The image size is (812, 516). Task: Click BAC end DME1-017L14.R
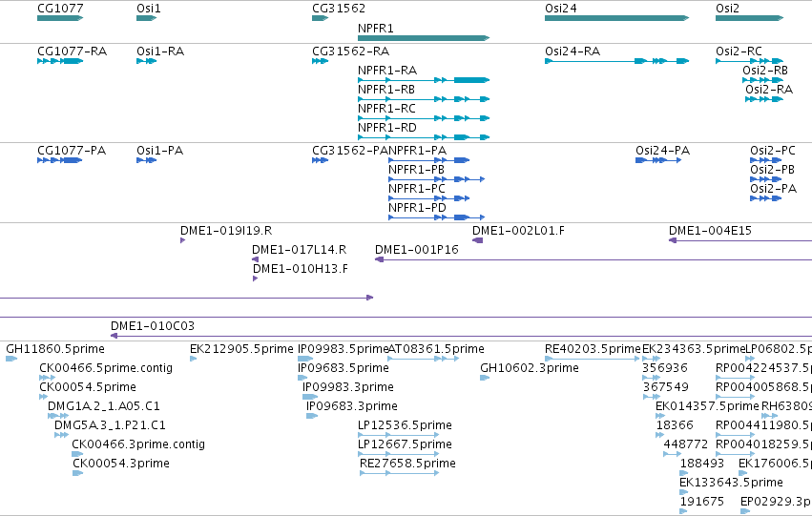point(256,259)
